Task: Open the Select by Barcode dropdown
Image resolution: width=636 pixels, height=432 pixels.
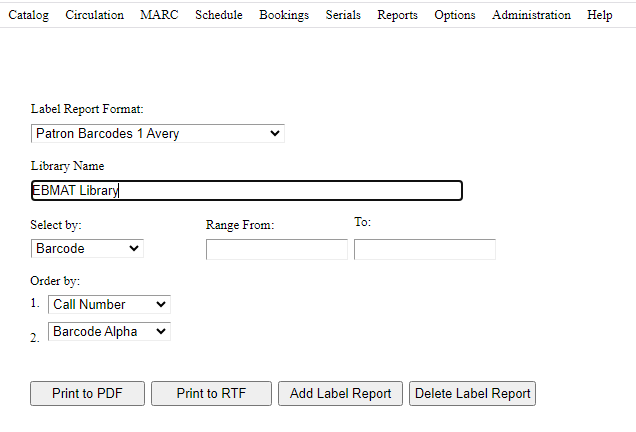Action: (x=87, y=248)
